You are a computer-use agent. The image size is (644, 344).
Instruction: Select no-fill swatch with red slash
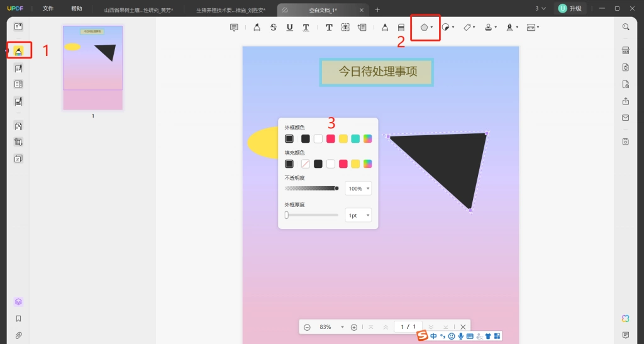click(x=306, y=164)
